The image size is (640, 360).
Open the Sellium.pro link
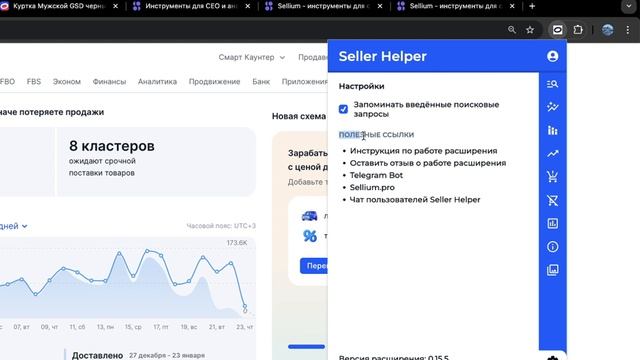(372, 187)
